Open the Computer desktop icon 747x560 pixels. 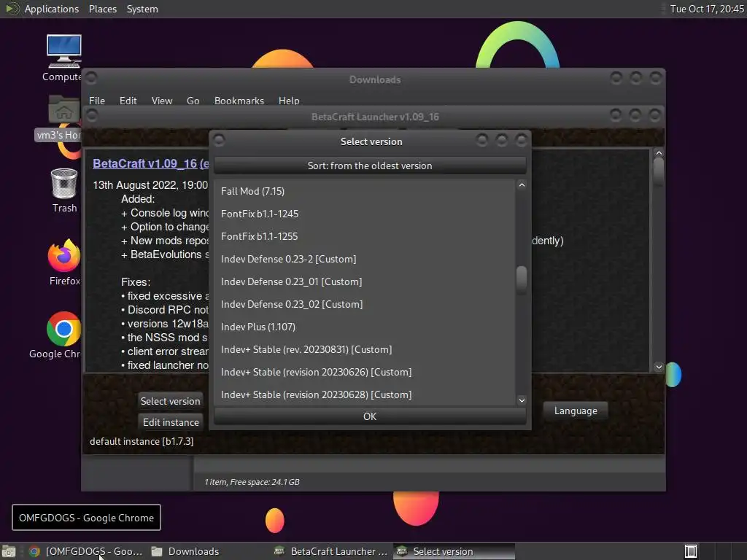click(64, 52)
